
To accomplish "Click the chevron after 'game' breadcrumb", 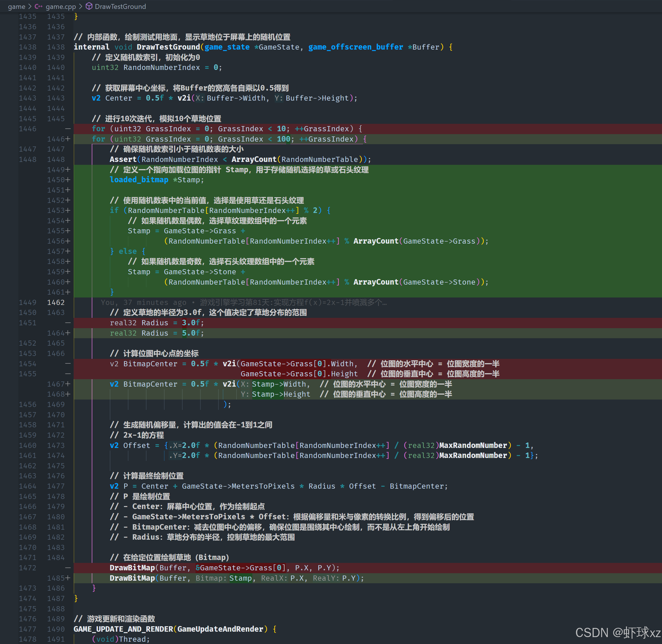I will click(x=30, y=6).
